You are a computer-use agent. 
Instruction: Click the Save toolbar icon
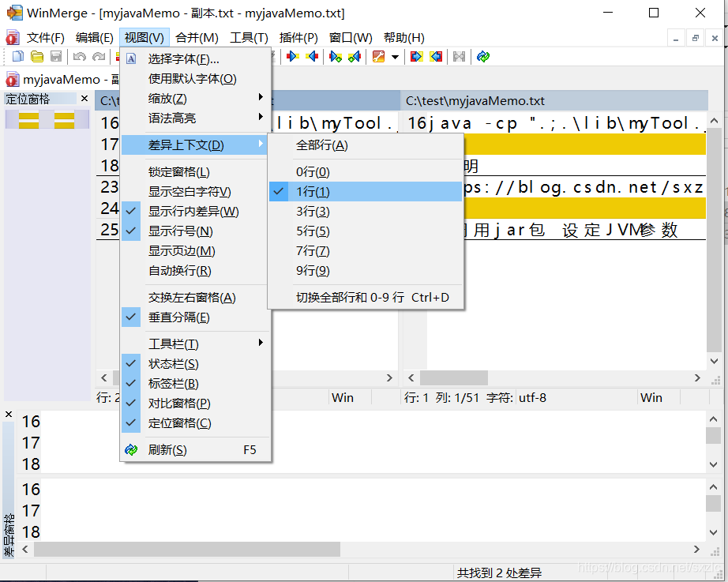pyautogui.click(x=56, y=57)
